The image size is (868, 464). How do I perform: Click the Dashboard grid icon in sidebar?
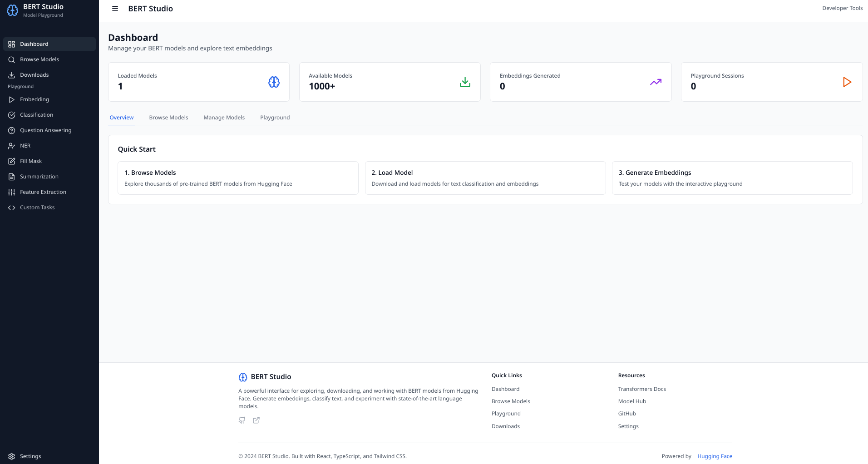12,44
